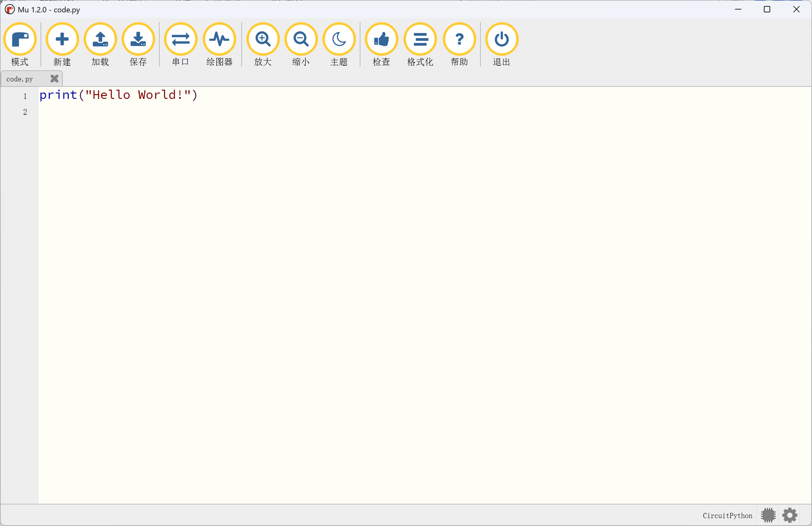Tidy code with 格式化 (Format) button
Viewport: 812px width, 526px height.
pyautogui.click(x=420, y=39)
